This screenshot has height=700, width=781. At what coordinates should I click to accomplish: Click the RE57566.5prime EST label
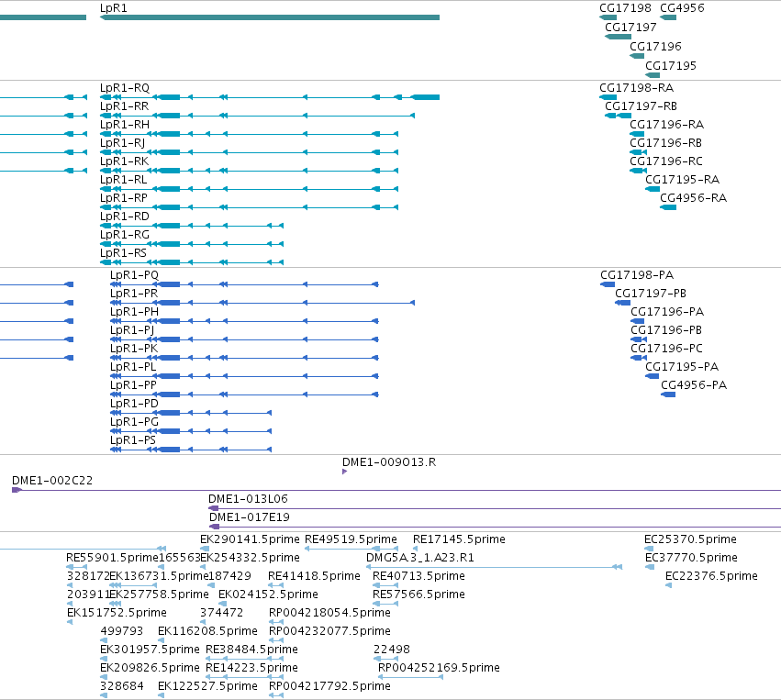click(418, 594)
